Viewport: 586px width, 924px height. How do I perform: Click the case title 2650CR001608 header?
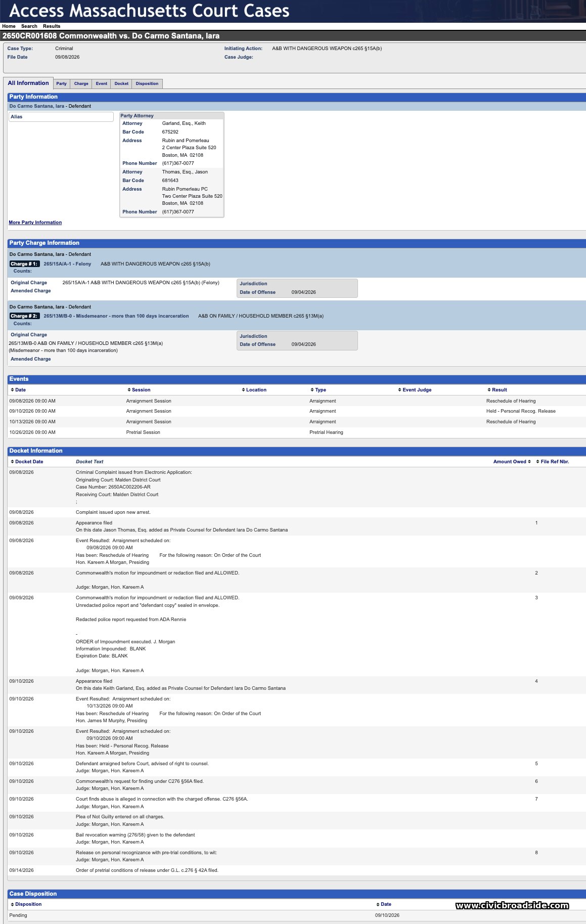click(x=111, y=36)
